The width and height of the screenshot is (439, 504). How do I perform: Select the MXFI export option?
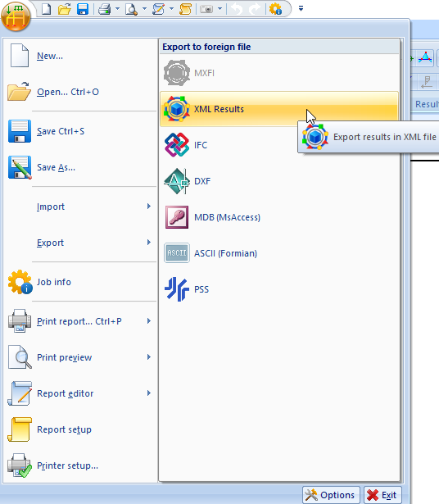coord(279,73)
